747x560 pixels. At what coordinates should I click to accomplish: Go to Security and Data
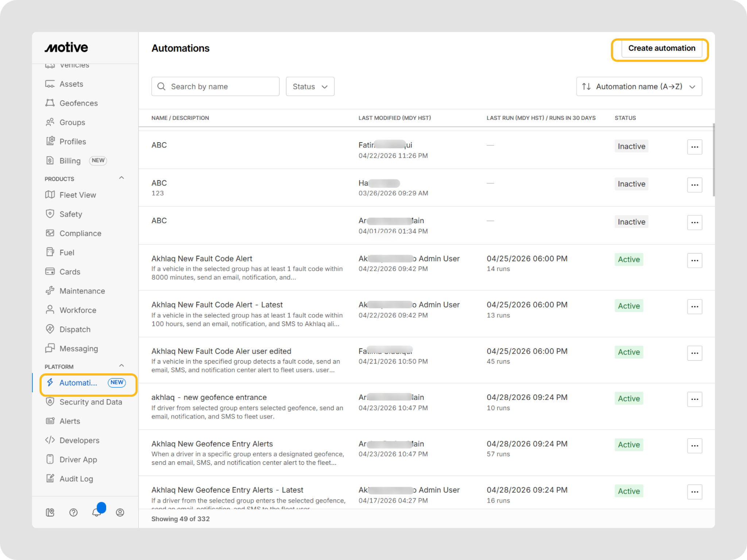click(x=90, y=402)
